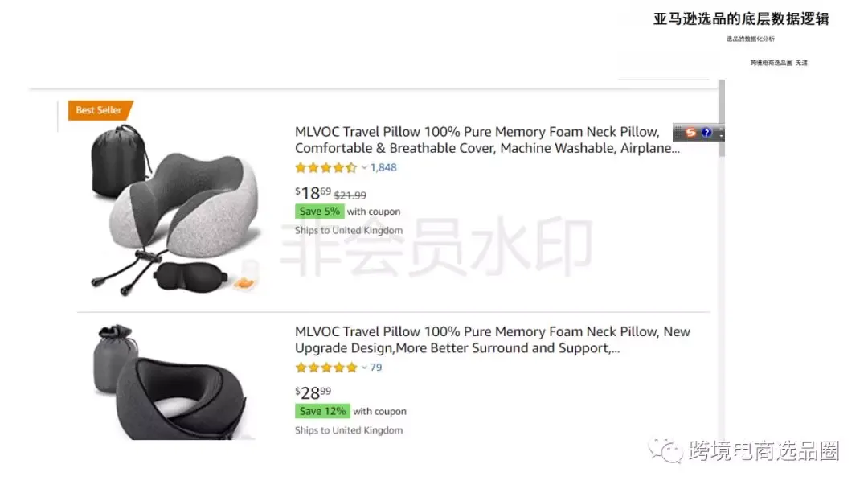Viewport: 868px width, 489px height.
Task: Open first MLVOC Travel Pillow Machine Washable title
Action: (x=487, y=140)
